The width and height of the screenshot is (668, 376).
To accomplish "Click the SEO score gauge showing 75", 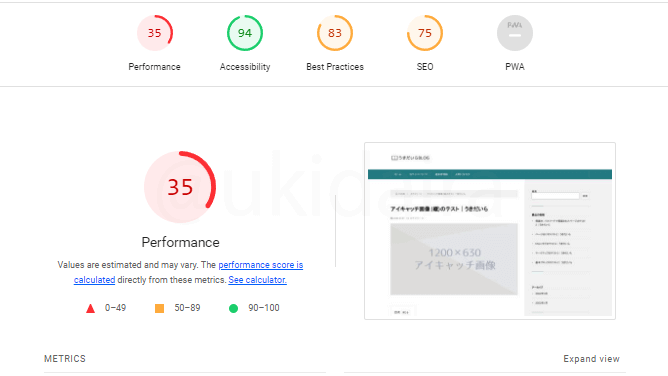I will coord(425,33).
